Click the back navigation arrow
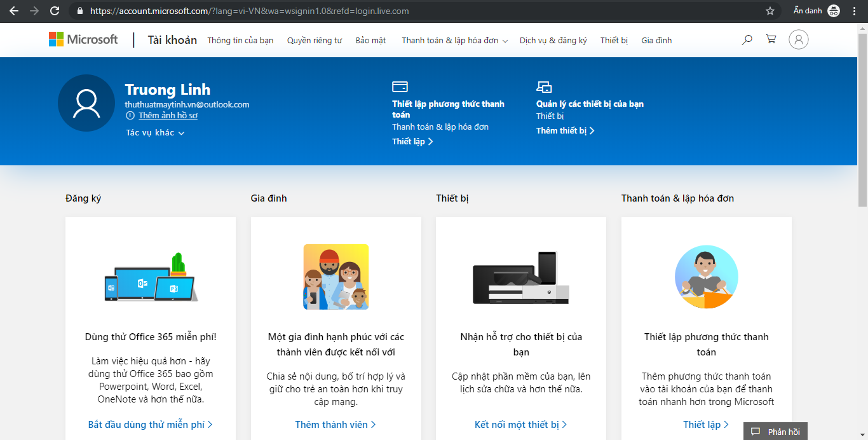868x440 pixels. pos(13,11)
